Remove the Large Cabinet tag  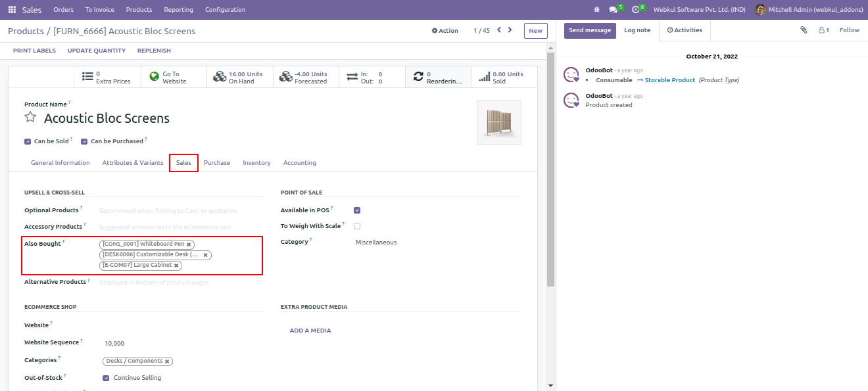coord(176,265)
